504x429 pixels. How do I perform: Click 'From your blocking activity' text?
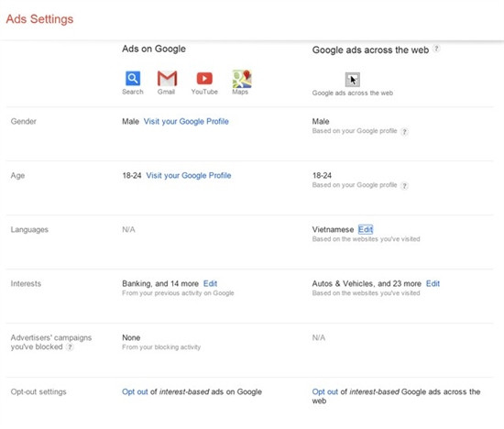point(161,347)
